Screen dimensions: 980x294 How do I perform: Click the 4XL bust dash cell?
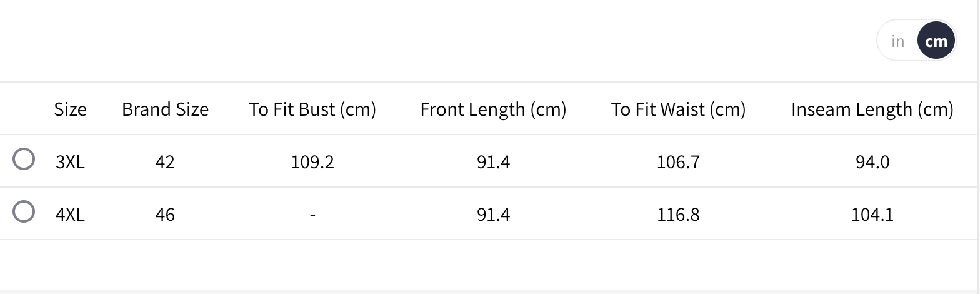tap(312, 215)
